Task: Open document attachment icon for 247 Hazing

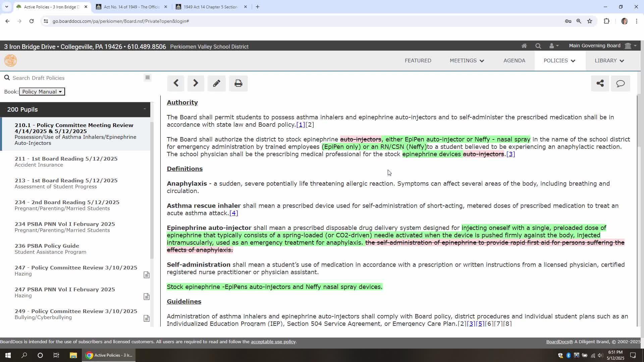Action: [x=147, y=275]
